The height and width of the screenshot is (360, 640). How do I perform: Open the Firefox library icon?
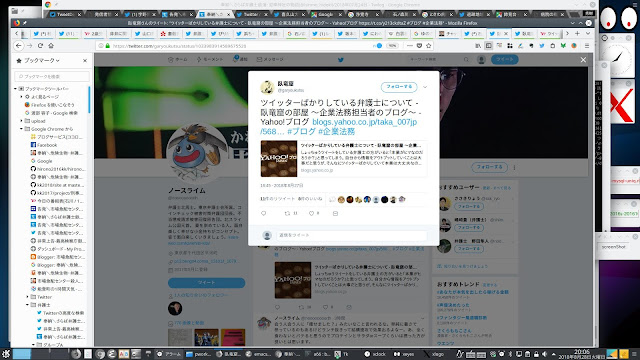tap(478, 46)
